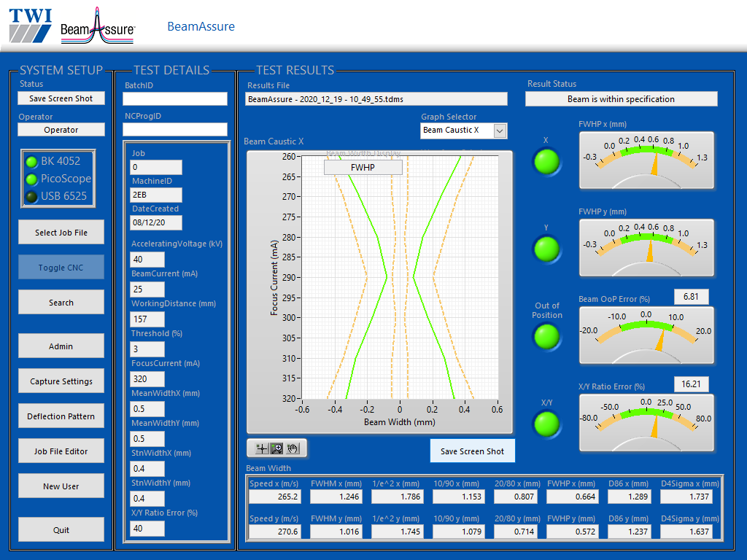Select the pan hand graph tool

[293, 448]
